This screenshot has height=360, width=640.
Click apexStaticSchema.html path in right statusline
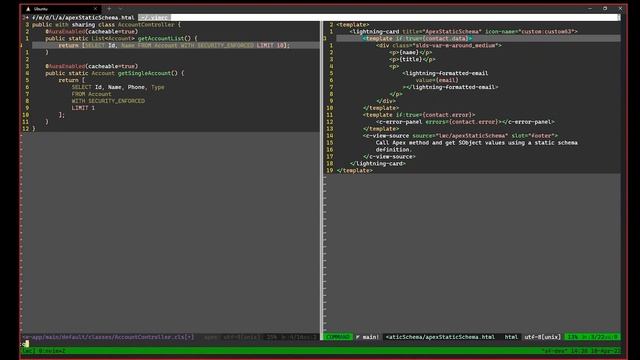click(x=440, y=337)
